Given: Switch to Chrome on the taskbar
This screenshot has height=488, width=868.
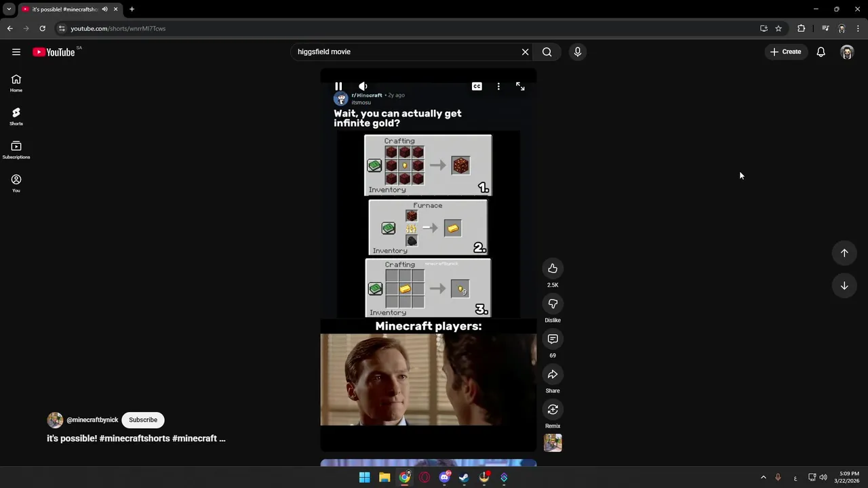Looking at the screenshot, I should (405, 478).
